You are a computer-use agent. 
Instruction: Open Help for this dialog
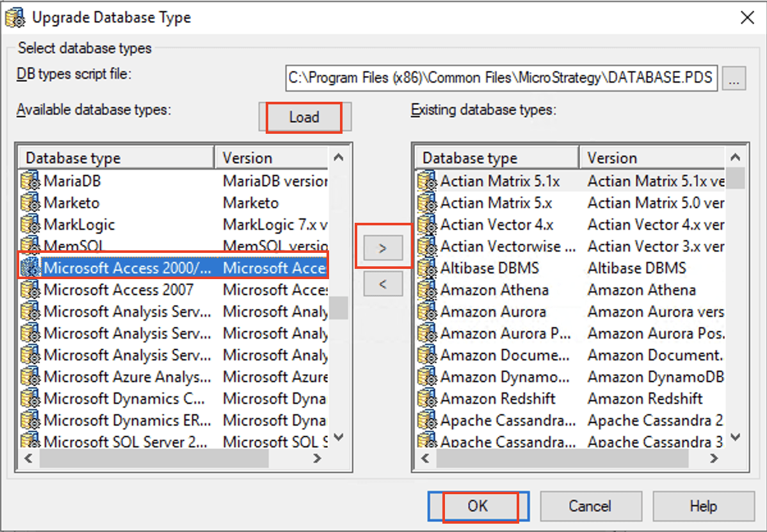tap(703, 506)
